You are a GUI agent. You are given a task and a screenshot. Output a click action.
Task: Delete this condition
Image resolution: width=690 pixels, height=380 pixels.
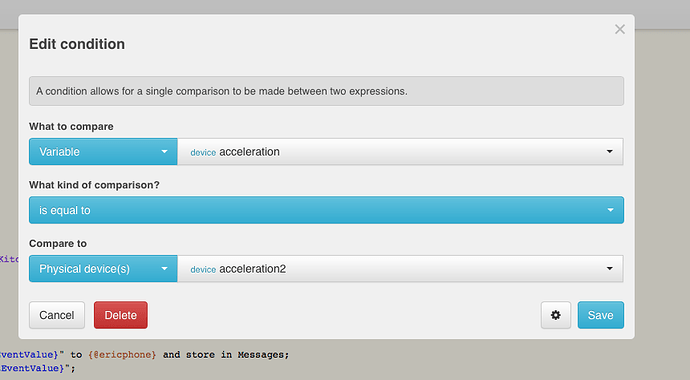121,315
